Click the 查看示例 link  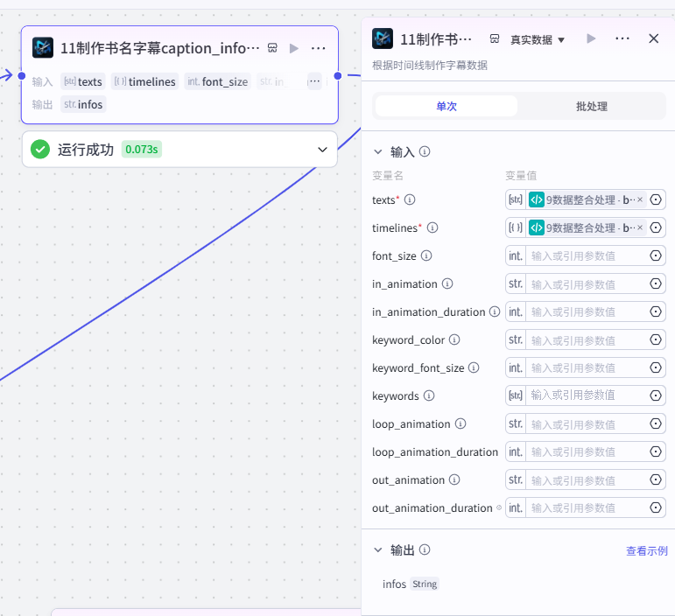coord(647,550)
